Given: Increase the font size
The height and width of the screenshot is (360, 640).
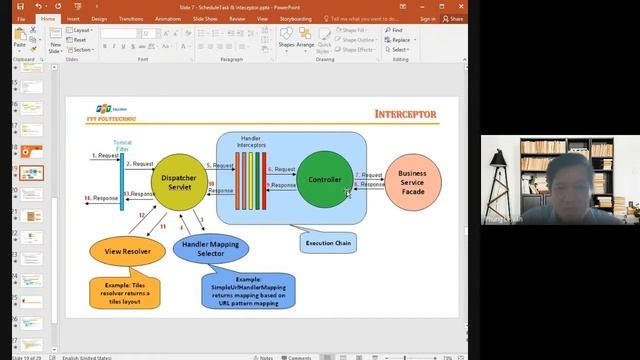Looking at the screenshot, I should (x=166, y=33).
